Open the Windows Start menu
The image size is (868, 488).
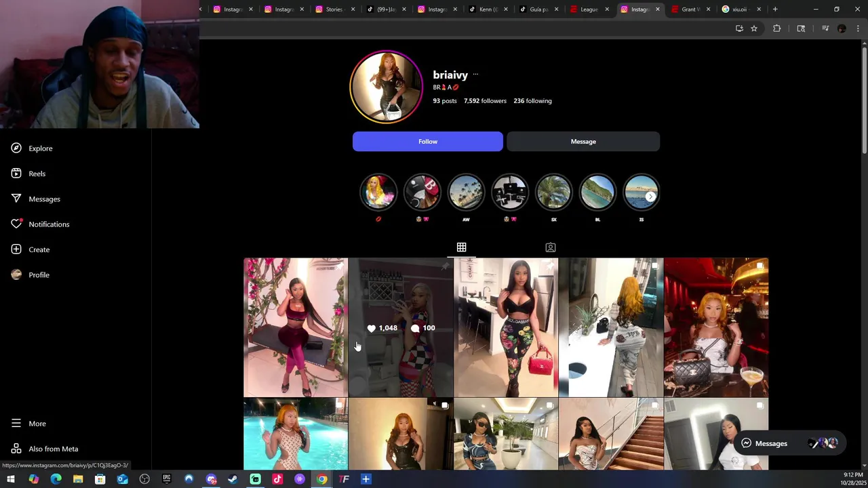11,480
